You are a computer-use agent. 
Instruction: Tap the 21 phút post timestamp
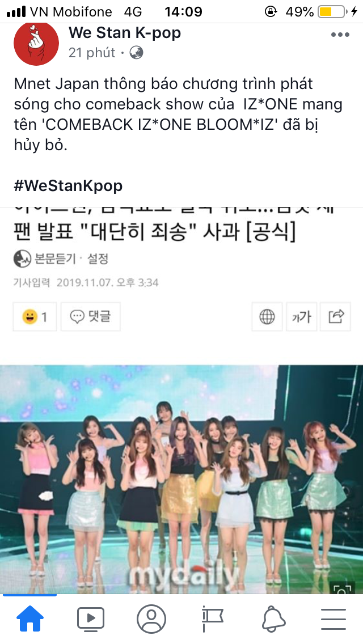(92, 53)
